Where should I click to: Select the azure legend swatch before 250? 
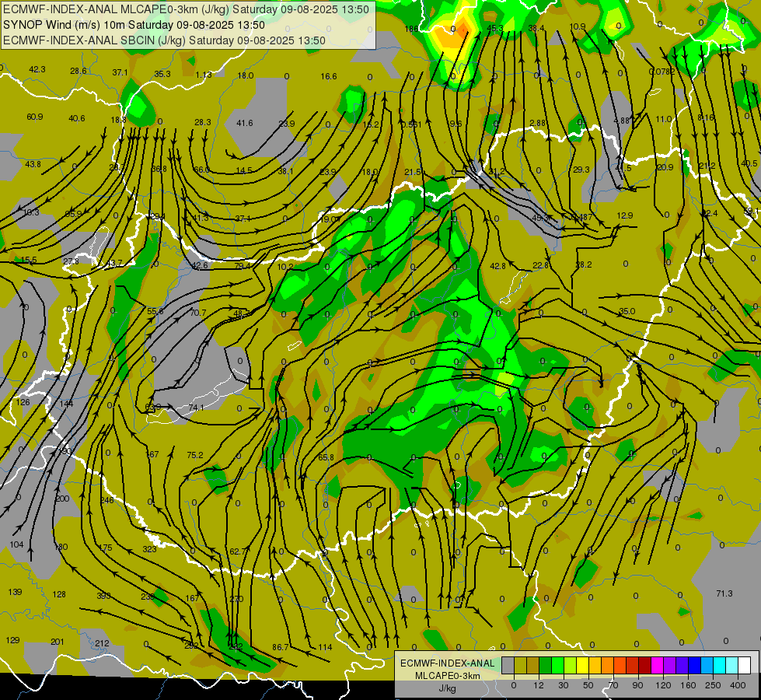coord(707,666)
